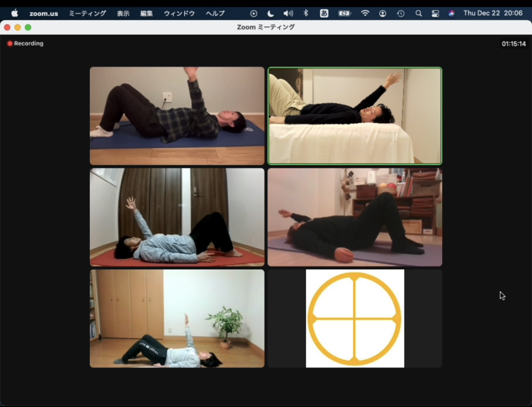The height and width of the screenshot is (407, 532).
Task: Click the date and time Thu Dec 22 20:06
Action: tap(493, 13)
